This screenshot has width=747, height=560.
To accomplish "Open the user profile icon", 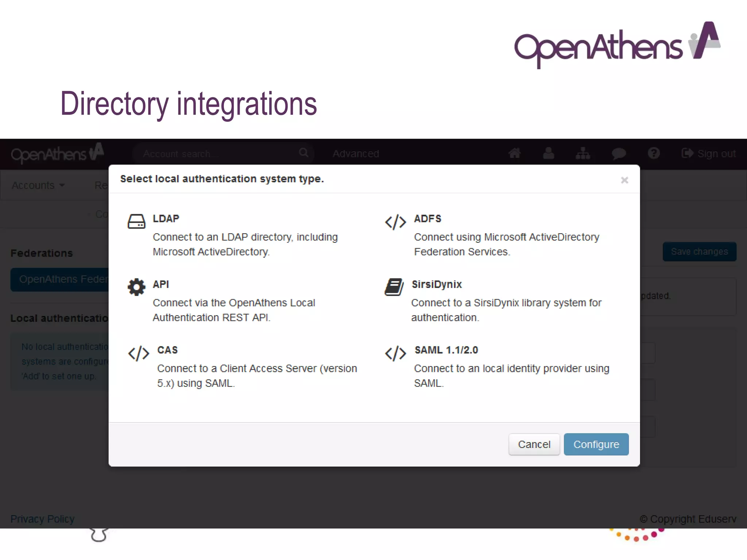I will (x=549, y=153).
